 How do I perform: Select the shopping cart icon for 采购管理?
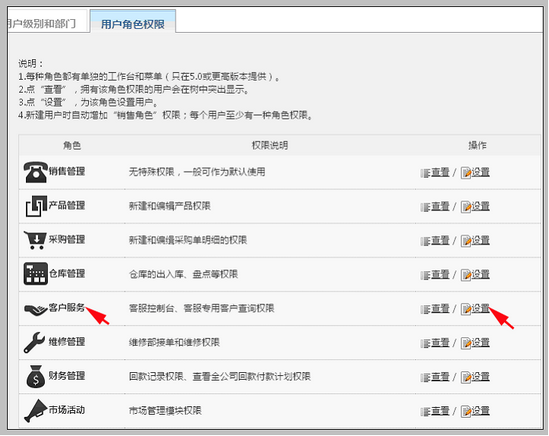click(35, 240)
